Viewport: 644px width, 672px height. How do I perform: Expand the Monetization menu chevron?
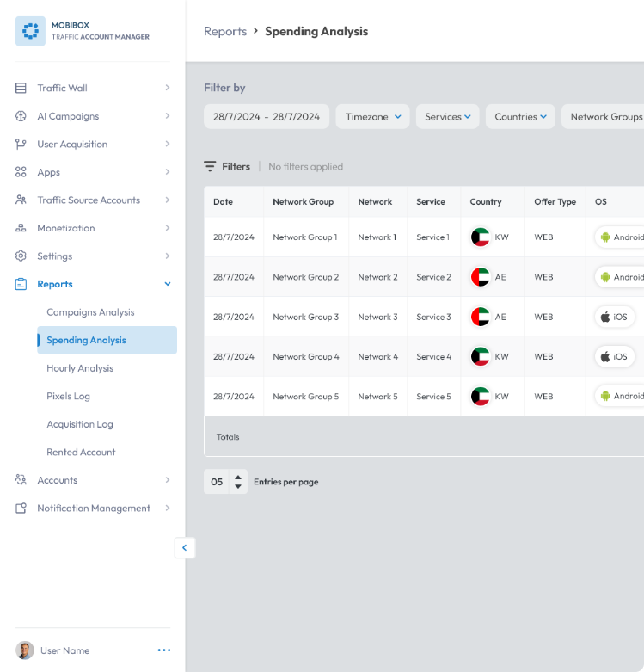(x=168, y=228)
